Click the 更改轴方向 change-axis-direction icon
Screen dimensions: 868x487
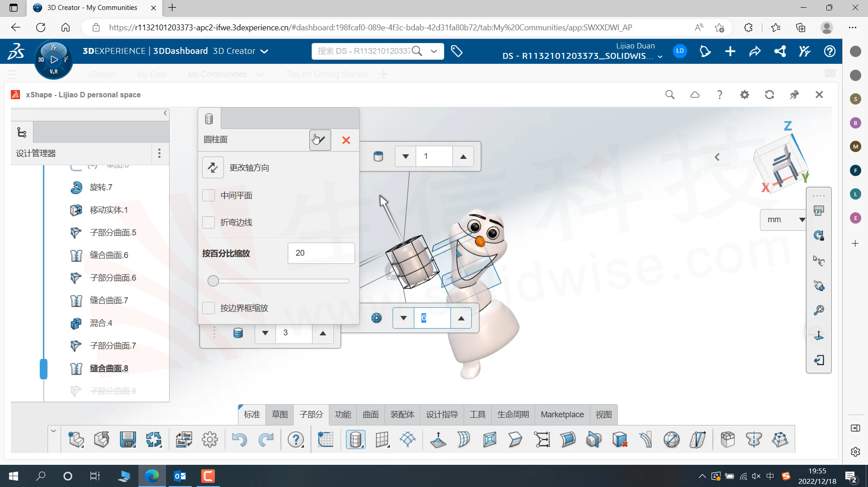pyautogui.click(x=213, y=167)
